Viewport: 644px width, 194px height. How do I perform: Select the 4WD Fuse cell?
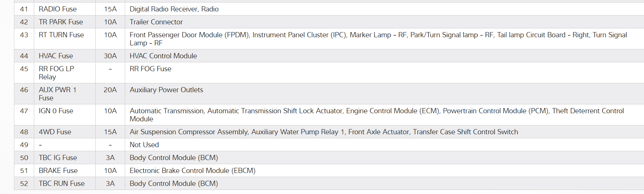pos(55,132)
